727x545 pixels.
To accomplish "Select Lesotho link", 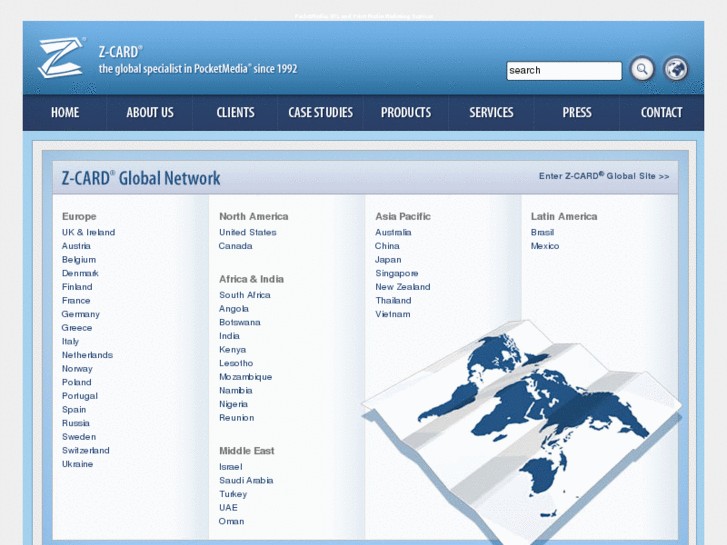I will click(x=236, y=363).
